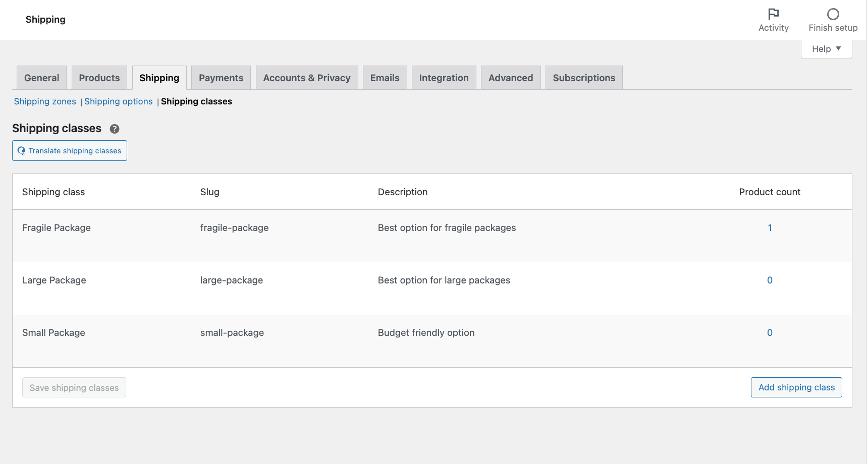Viewport: 868px width, 464px height.
Task: Click Add shipping class button
Action: click(x=796, y=387)
